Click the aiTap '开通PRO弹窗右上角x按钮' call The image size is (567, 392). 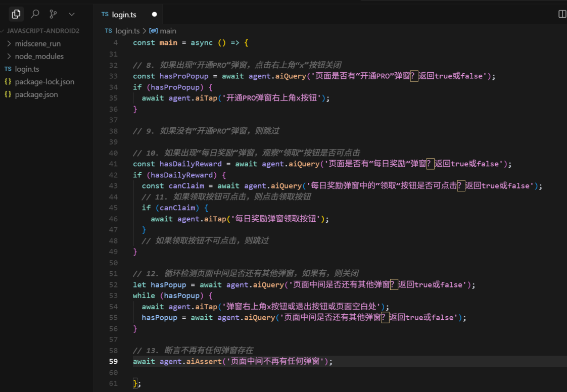click(235, 98)
